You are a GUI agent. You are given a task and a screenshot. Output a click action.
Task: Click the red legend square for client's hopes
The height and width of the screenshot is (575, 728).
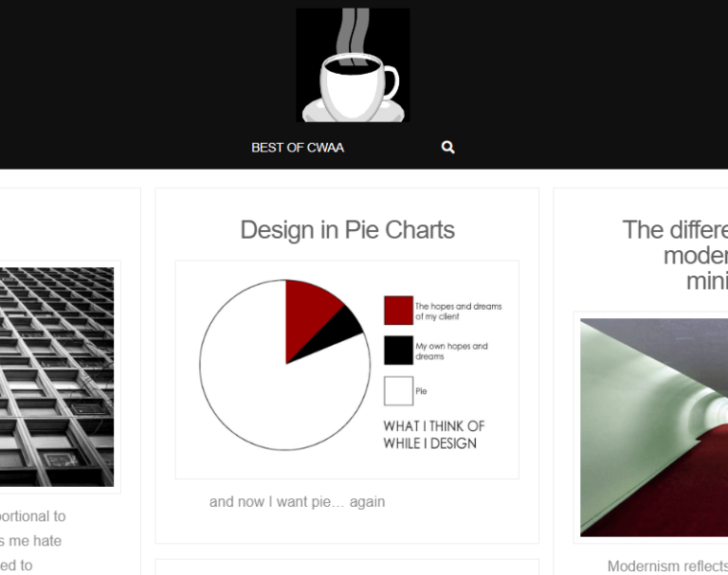[x=398, y=310]
